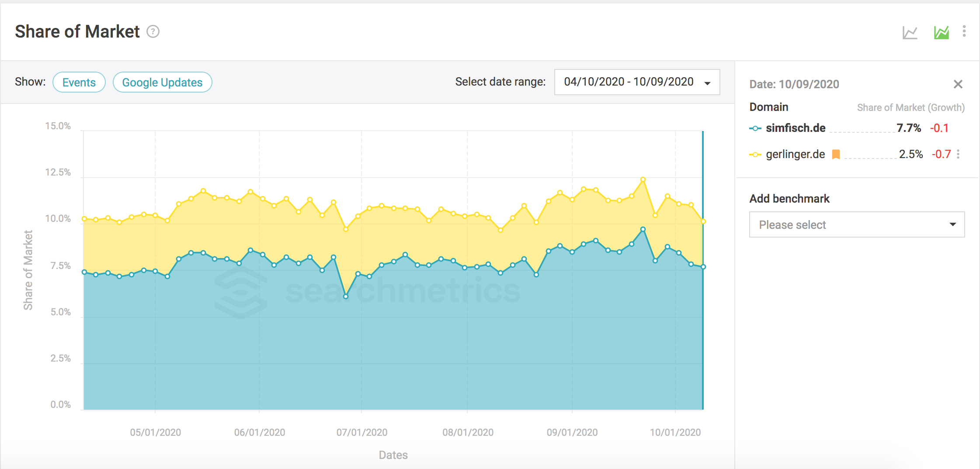This screenshot has width=980, height=469.
Task: Open the chart options three-dot menu
Action: (x=964, y=31)
